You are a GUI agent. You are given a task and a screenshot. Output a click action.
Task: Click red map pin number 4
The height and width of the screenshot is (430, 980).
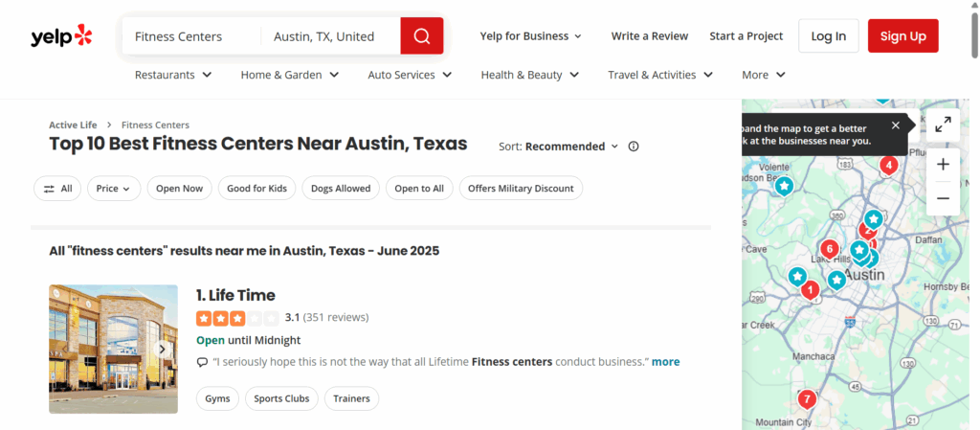pos(888,166)
